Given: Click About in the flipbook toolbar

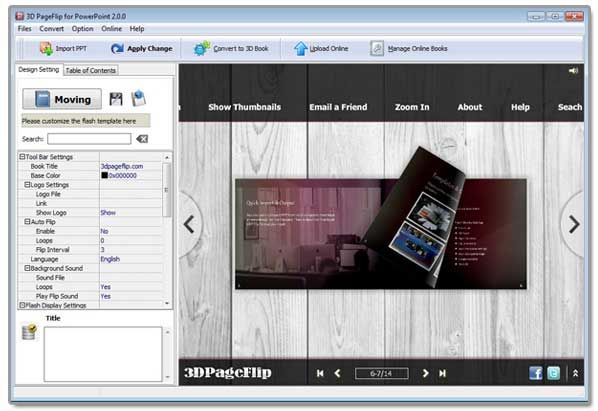Looking at the screenshot, I should 470,107.
